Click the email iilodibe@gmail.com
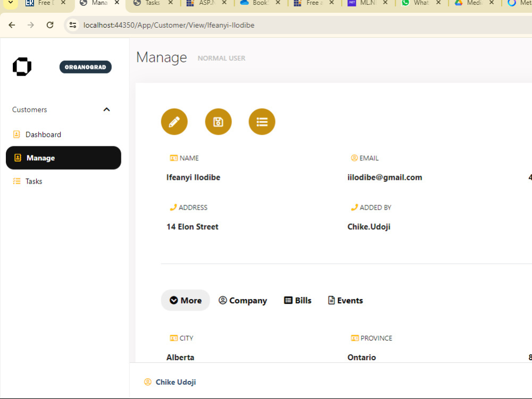 (385, 178)
